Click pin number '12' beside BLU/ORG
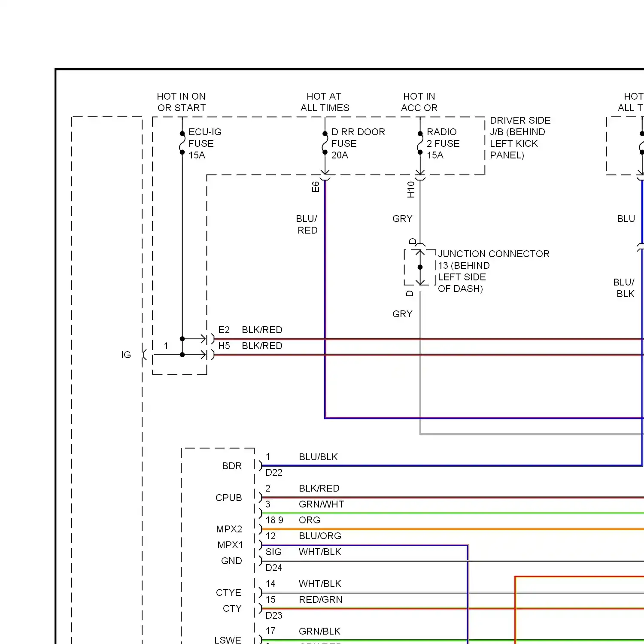The height and width of the screenshot is (644, 644). pyautogui.click(x=270, y=536)
